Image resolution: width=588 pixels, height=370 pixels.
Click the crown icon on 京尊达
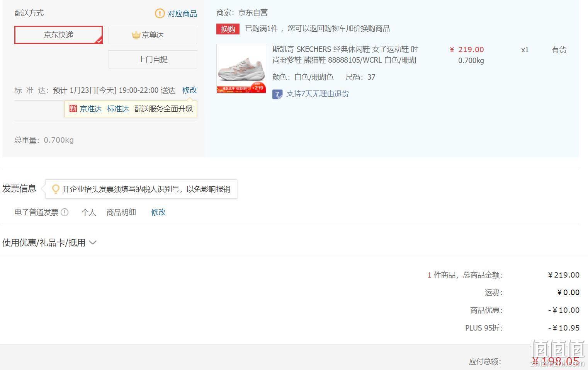tap(136, 35)
